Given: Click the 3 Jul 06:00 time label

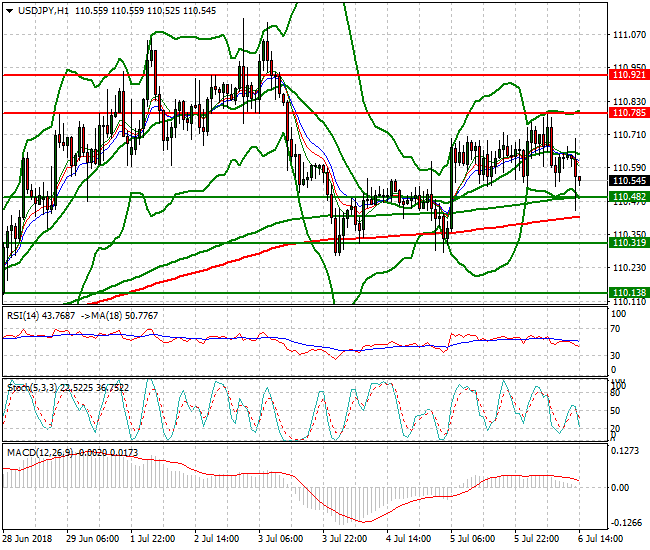Looking at the screenshot, I should 281,539.
